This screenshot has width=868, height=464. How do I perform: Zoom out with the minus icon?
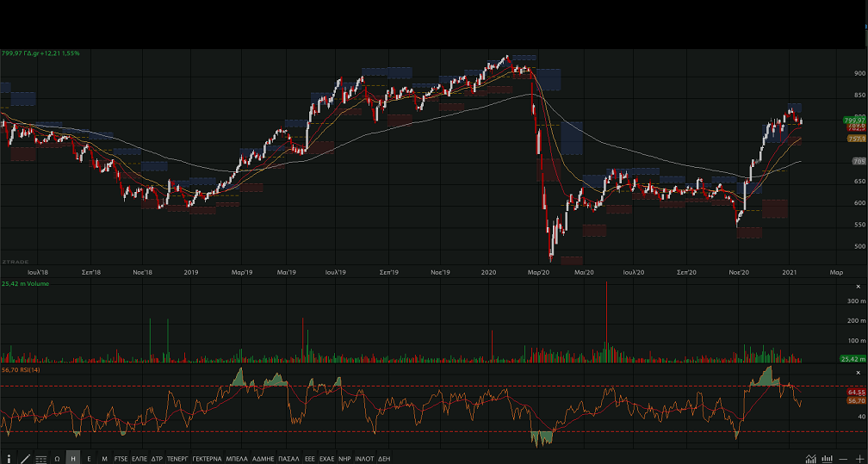click(x=843, y=459)
